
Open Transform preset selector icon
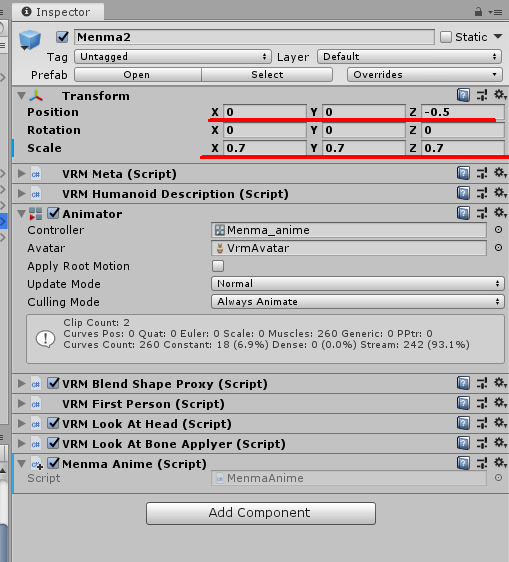[482, 95]
